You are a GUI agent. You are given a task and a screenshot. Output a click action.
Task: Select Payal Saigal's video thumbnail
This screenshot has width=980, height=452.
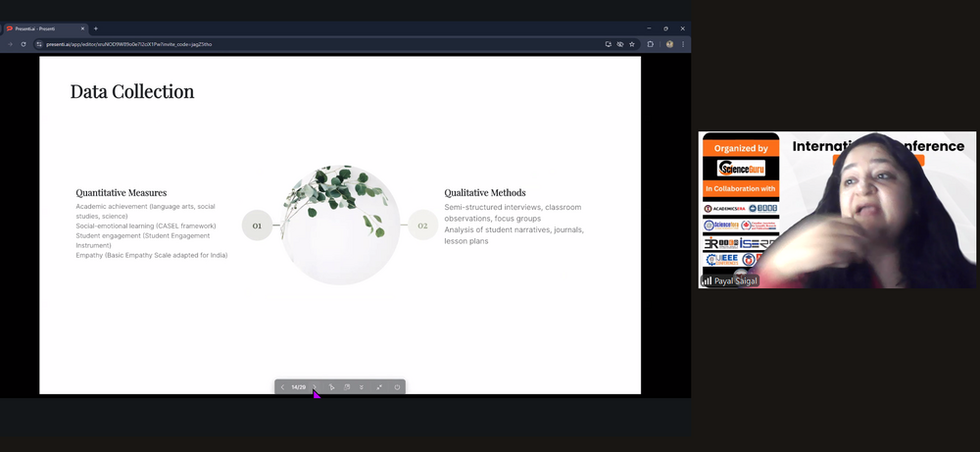tap(837, 210)
